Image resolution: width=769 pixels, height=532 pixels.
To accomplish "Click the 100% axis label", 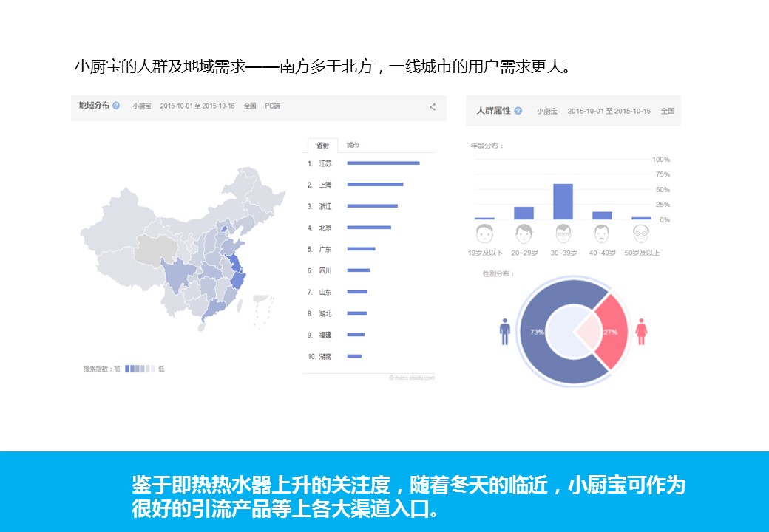I will 660,159.
